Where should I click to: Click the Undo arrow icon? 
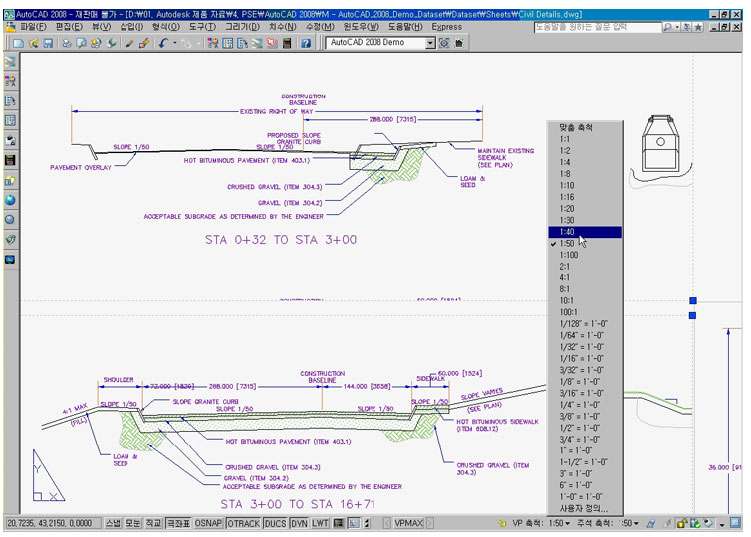click(163, 44)
